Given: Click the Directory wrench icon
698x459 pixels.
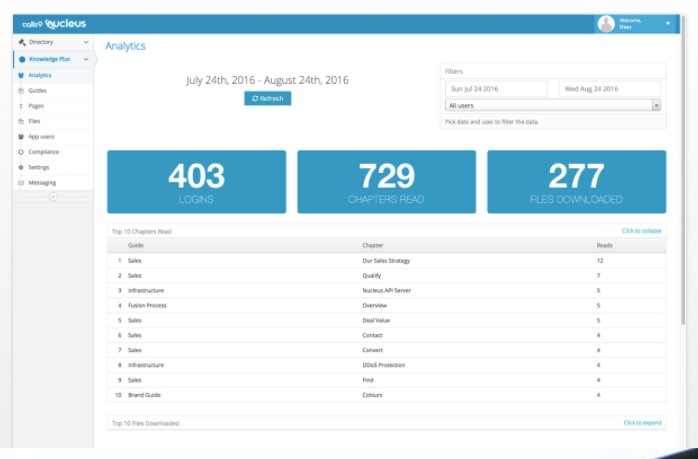Looking at the screenshot, I should pyautogui.click(x=22, y=42).
